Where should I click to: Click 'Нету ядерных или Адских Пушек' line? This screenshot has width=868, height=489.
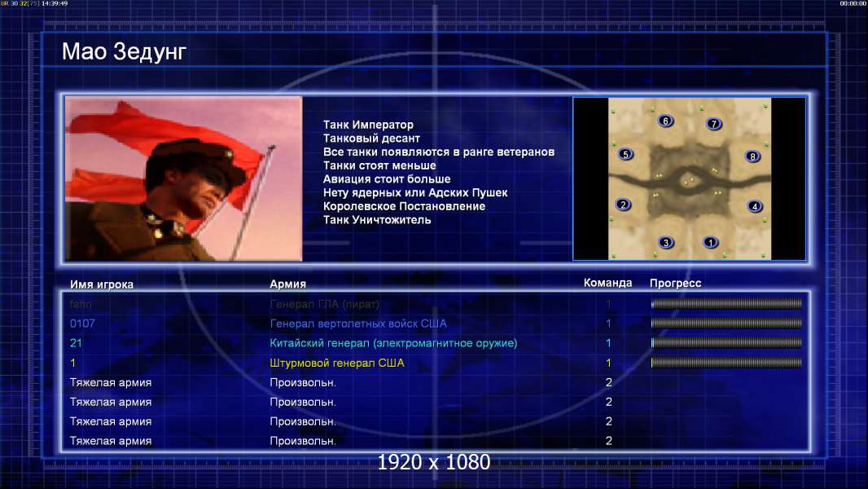tap(415, 192)
